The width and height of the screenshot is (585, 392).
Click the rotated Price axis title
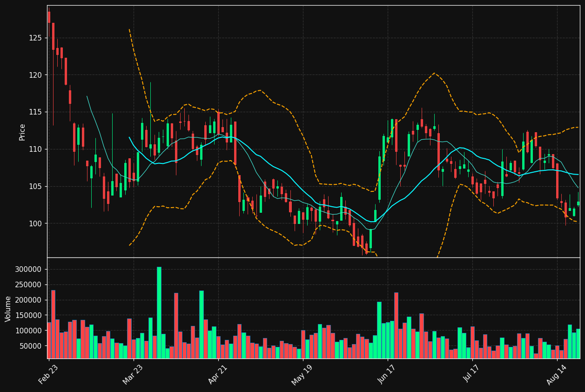point(22,132)
